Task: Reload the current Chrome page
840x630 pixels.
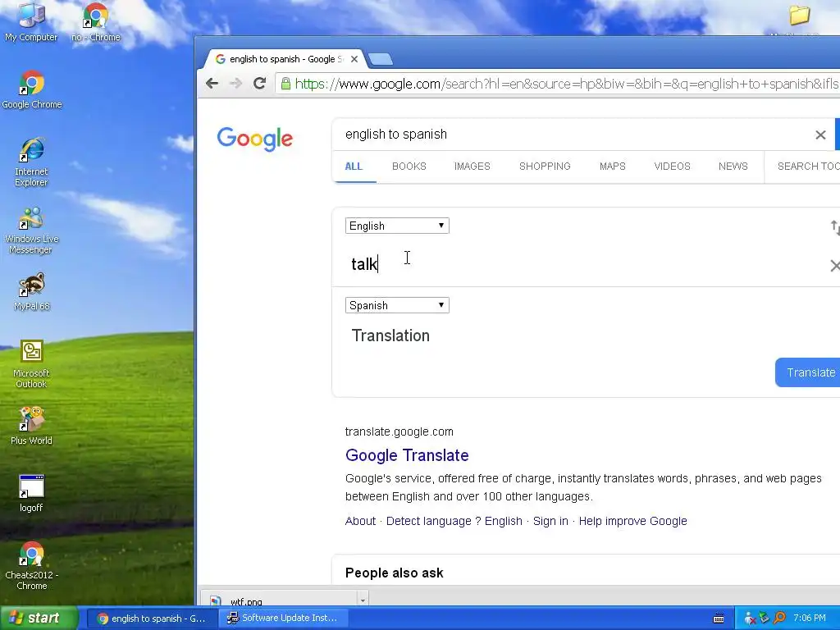Action: click(x=260, y=83)
